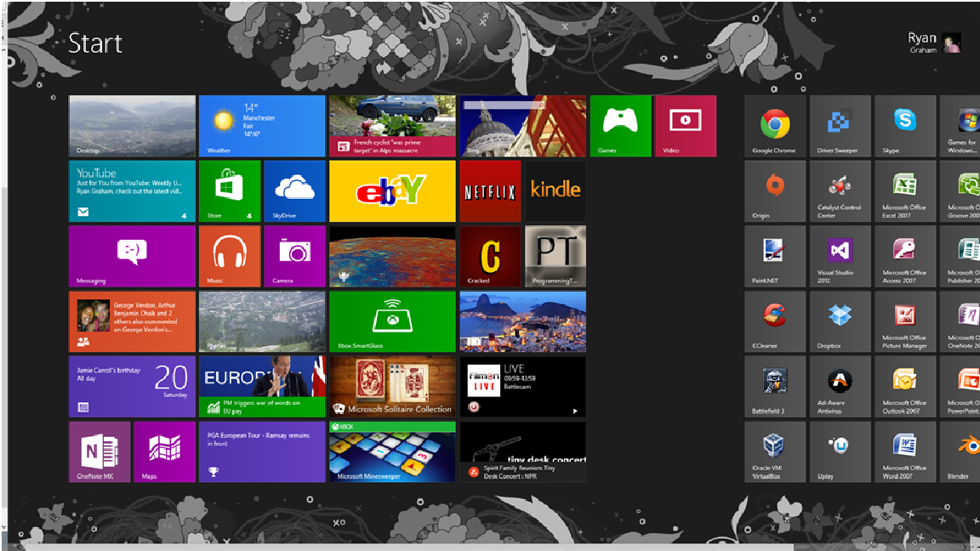Launch the Weather app
The height and width of the screenshot is (551, 980).
pyautogui.click(x=260, y=126)
